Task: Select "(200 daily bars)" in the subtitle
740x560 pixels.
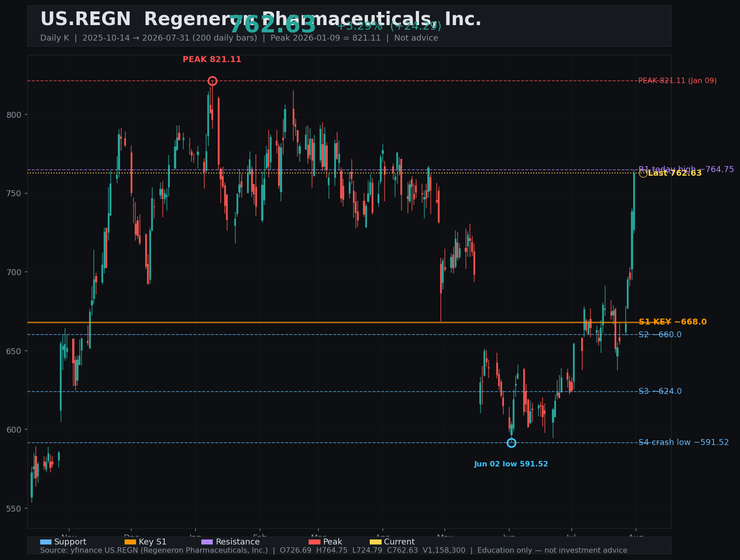Action: (220, 38)
